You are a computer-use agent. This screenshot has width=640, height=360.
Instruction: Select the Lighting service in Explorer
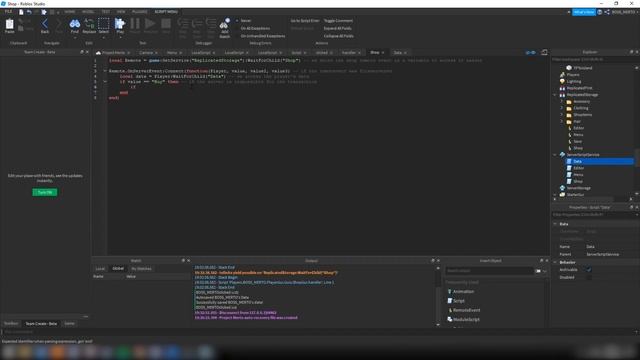[x=573, y=81]
